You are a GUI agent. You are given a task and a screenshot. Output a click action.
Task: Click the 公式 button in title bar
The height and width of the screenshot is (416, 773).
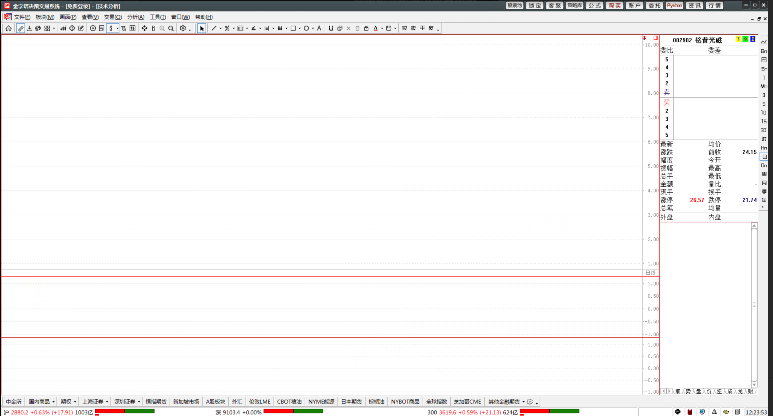595,5
